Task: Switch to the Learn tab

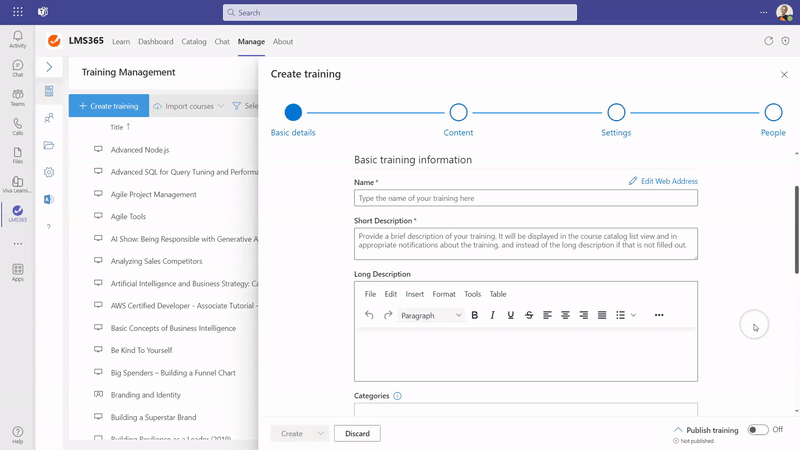Action: (121, 41)
